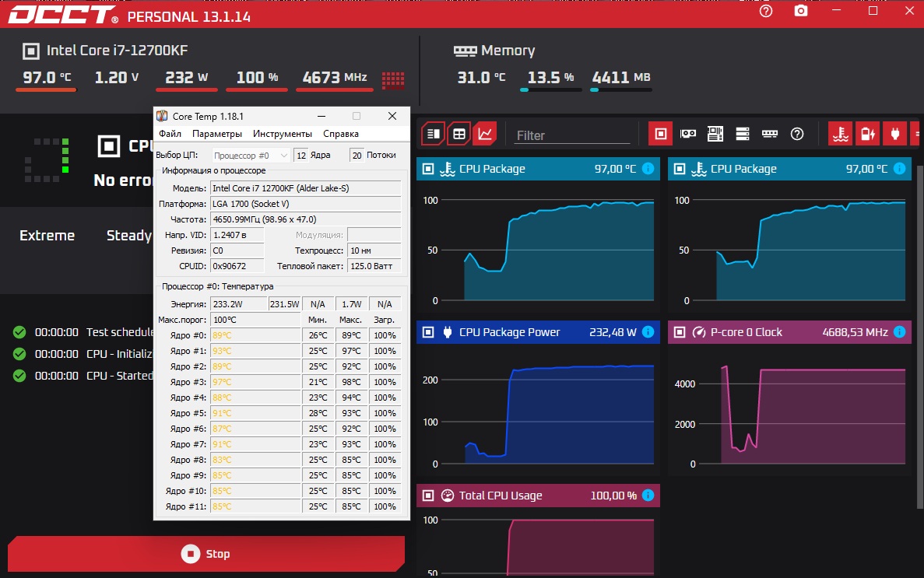Open info for CPU Package Power graph
Image resolution: width=924 pixels, height=578 pixels.
(x=648, y=332)
